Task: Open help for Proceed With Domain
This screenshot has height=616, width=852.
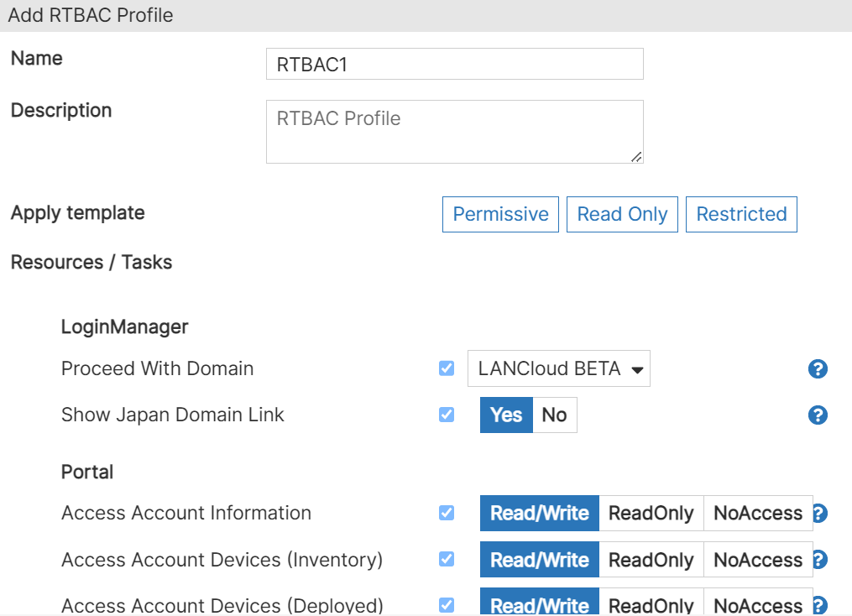Action: pos(817,368)
